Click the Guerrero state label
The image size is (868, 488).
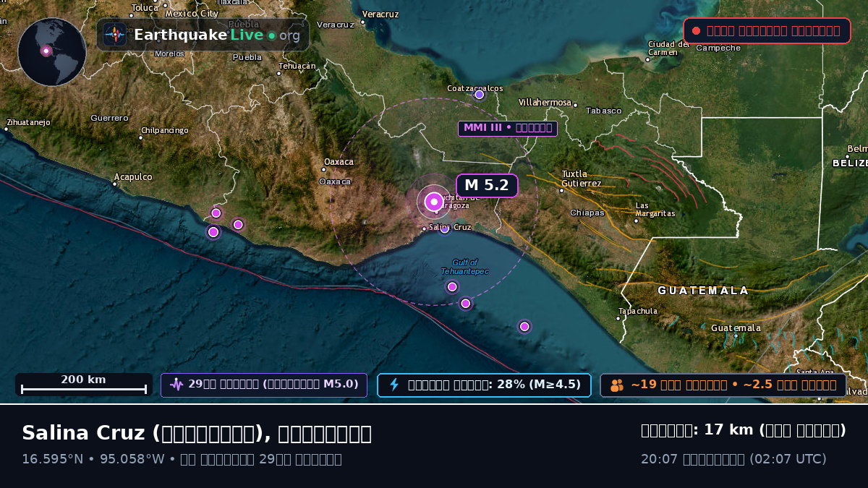coord(109,118)
